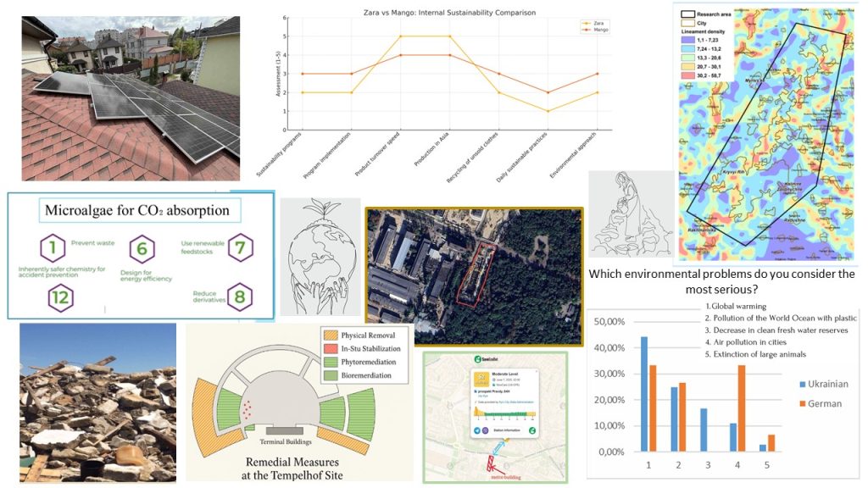Click the green share icon in station popup
The height and width of the screenshot is (488, 868).
tap(531, 430)
